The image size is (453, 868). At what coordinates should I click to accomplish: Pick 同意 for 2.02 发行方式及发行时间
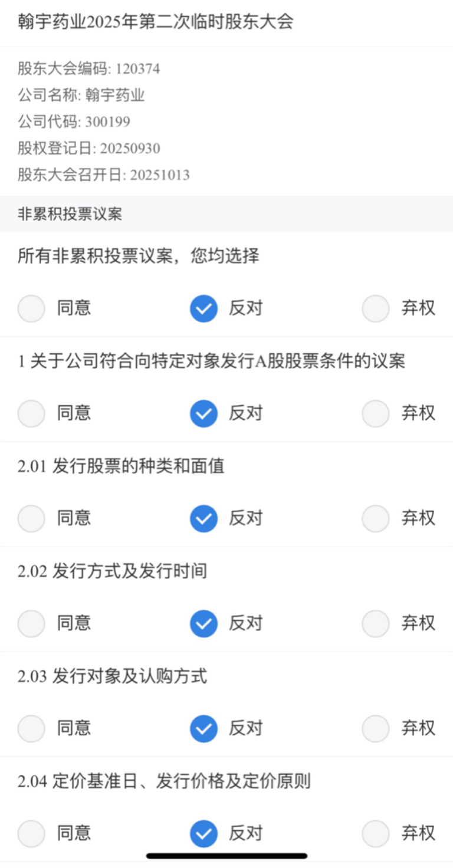pyautogui.click(x=31, y=623)
